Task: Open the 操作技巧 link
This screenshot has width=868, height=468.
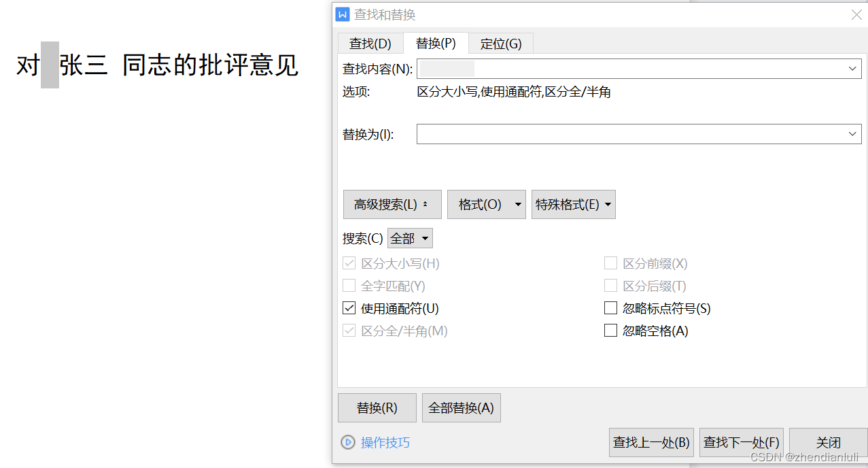Action: point(385,442)
